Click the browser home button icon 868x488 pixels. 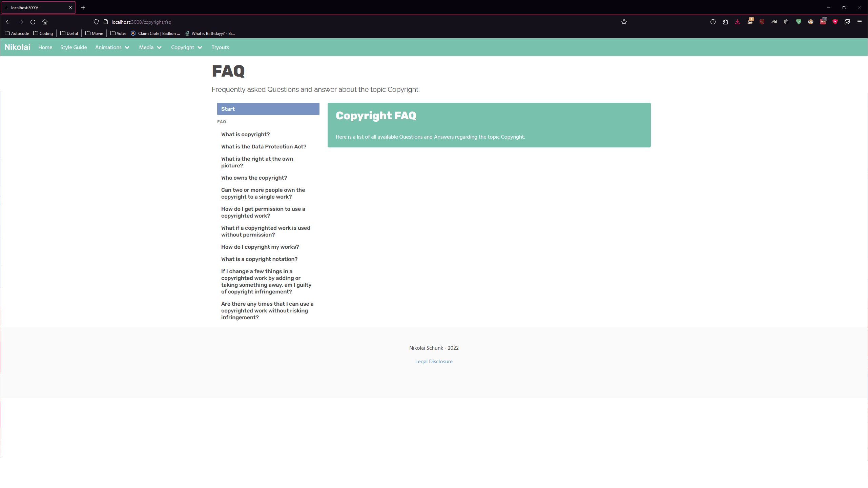click(x=46, y=22)
